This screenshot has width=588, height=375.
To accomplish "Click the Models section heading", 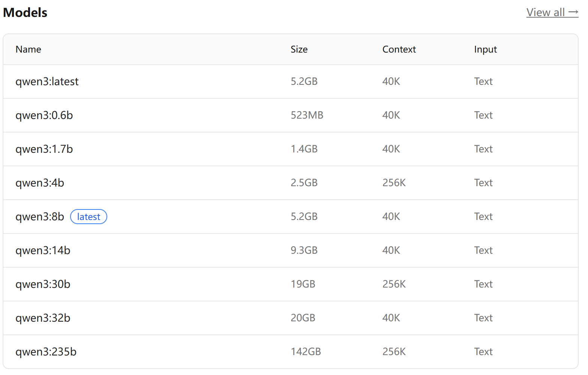I will 25,12.
